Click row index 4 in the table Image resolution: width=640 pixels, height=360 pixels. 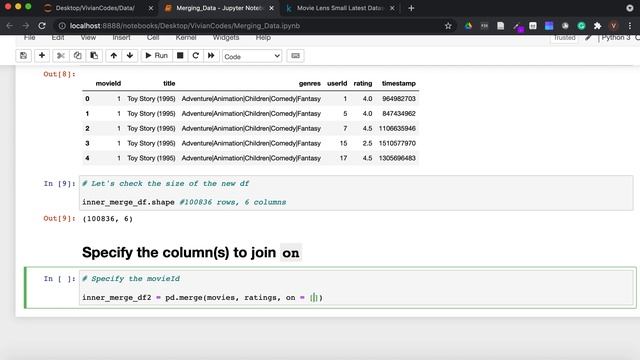[87, 158]
